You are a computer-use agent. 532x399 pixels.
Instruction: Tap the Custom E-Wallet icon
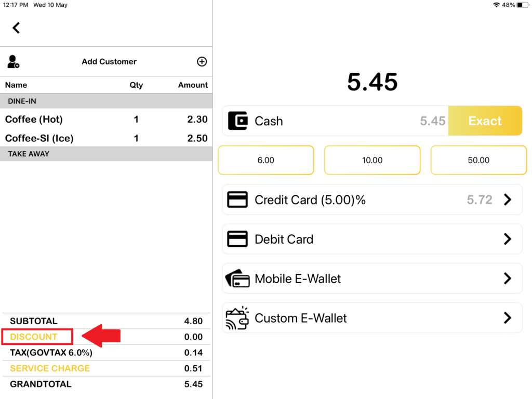tap(237, 318)
